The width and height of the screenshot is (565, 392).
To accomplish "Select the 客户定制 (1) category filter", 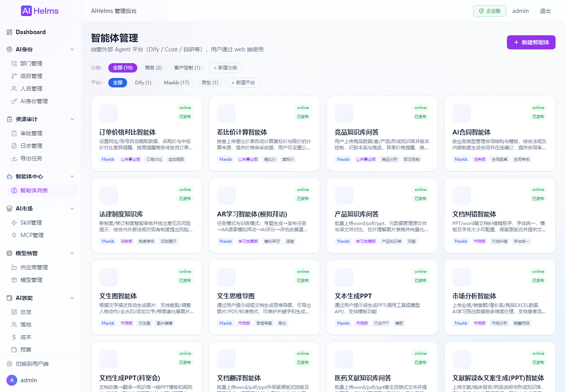I will (187, 68).
